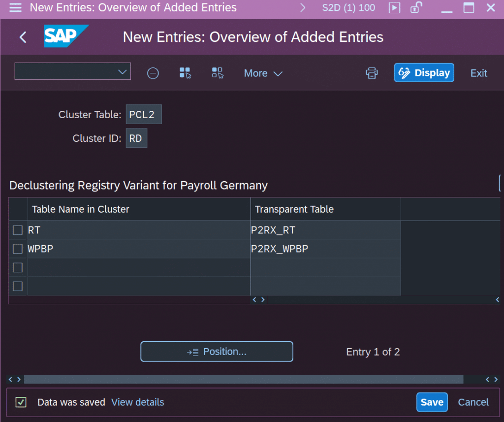Select the print icon in the toolbar
Image resolution: width=504 pixels, height=422 pixels.
tap(372, 73)
